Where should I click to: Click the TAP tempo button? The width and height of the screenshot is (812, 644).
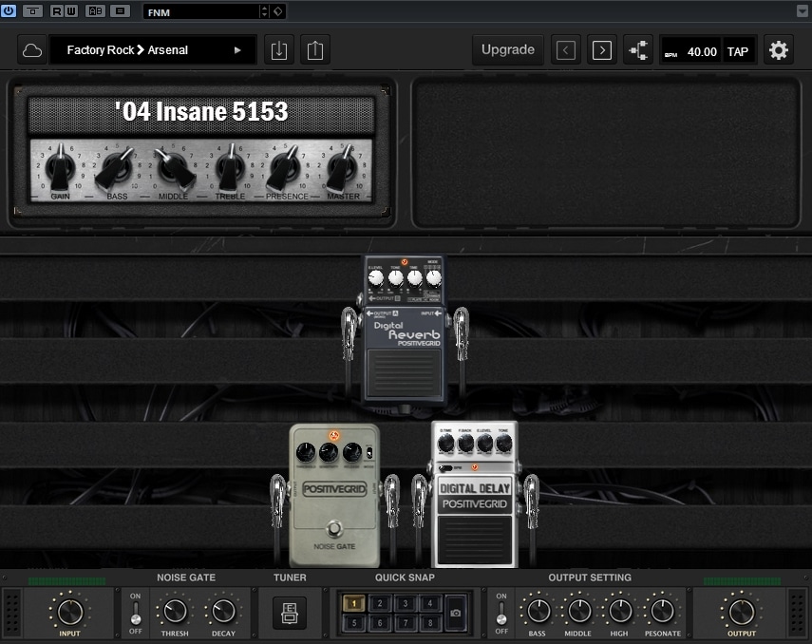738,52
